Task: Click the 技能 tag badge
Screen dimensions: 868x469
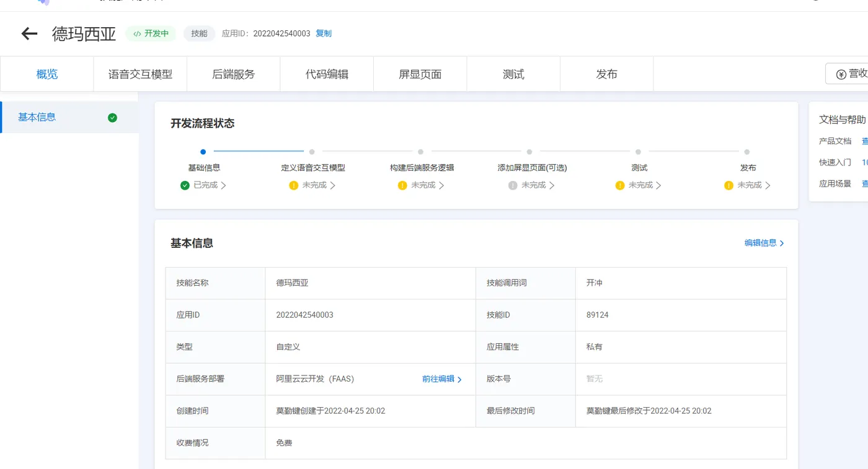Action: (x=199, y=33)
